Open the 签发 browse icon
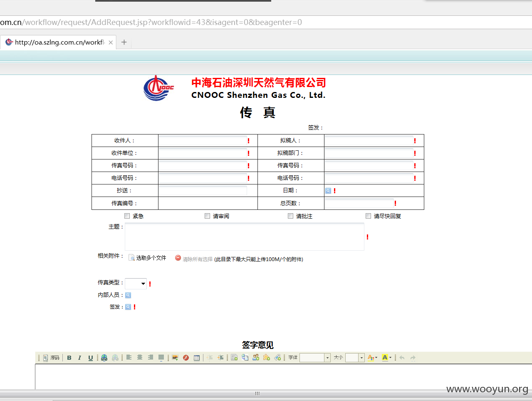The image size is (532, 401). pyautogui.click(x=128, y=307)
